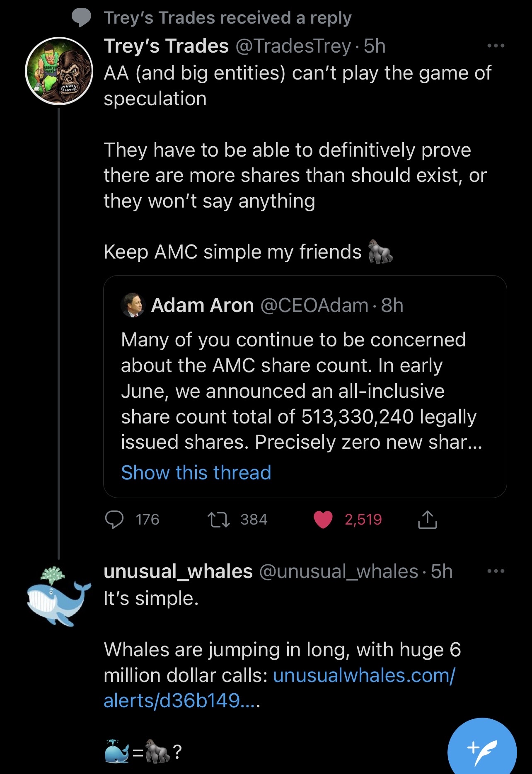
Task: Tap the reply bubble icon with 176
Action: point(114,520)
